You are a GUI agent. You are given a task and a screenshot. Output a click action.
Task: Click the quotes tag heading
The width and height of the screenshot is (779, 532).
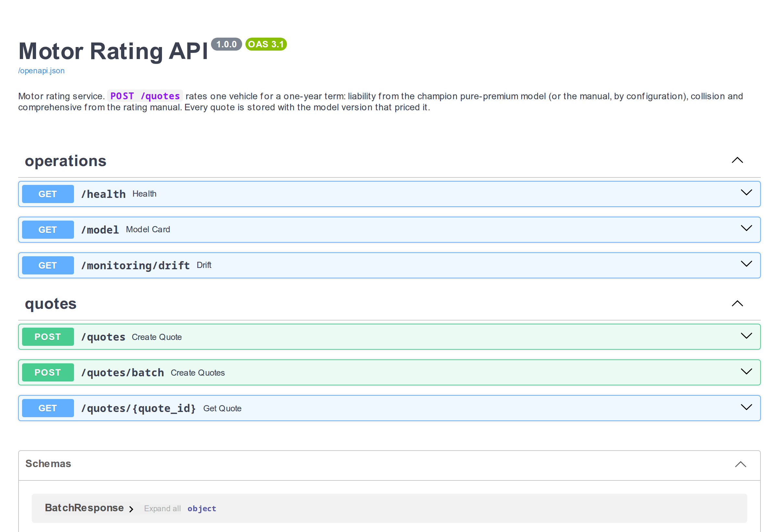coord(51,304)
